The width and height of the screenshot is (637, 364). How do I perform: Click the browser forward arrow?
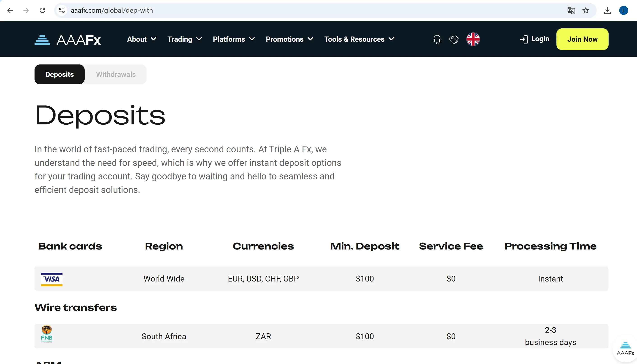pos(26,10)
